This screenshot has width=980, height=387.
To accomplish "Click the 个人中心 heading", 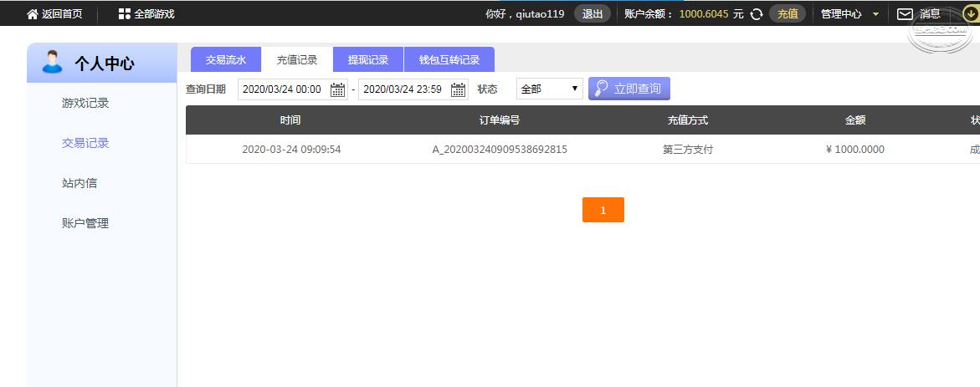I will (x=105, y=63).
